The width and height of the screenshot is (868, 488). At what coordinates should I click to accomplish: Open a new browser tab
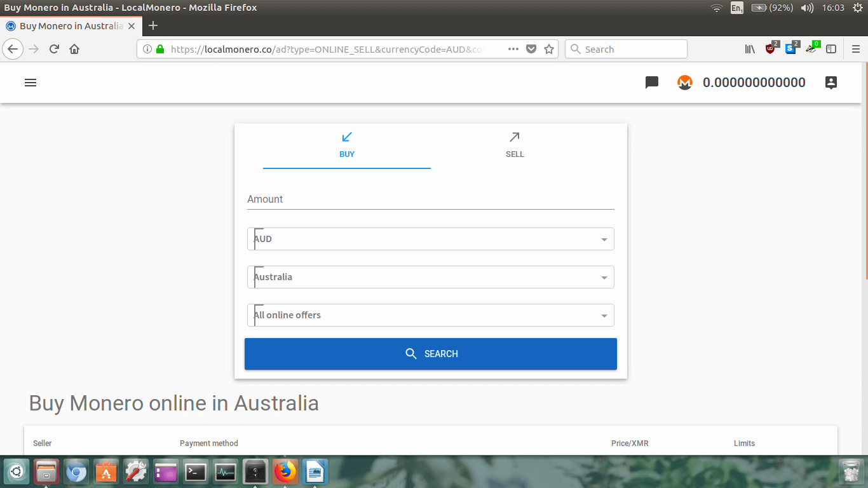point(153,26)
